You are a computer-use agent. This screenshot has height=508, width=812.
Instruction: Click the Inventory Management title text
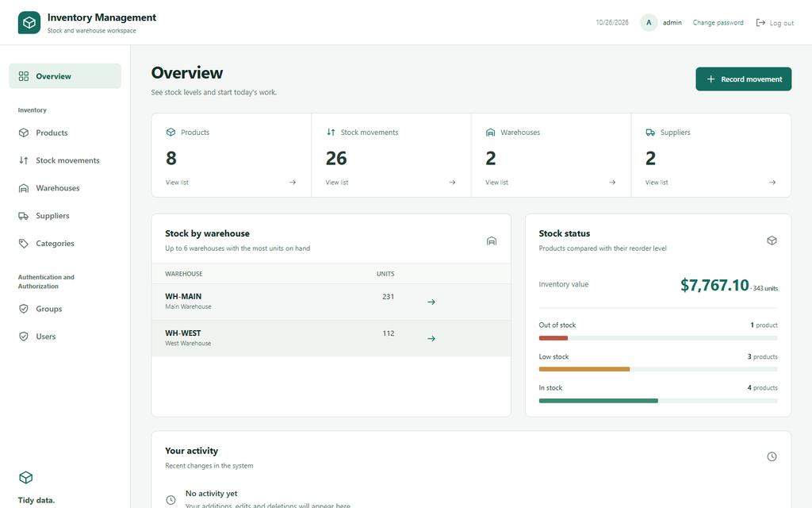[x=101, y=17]
